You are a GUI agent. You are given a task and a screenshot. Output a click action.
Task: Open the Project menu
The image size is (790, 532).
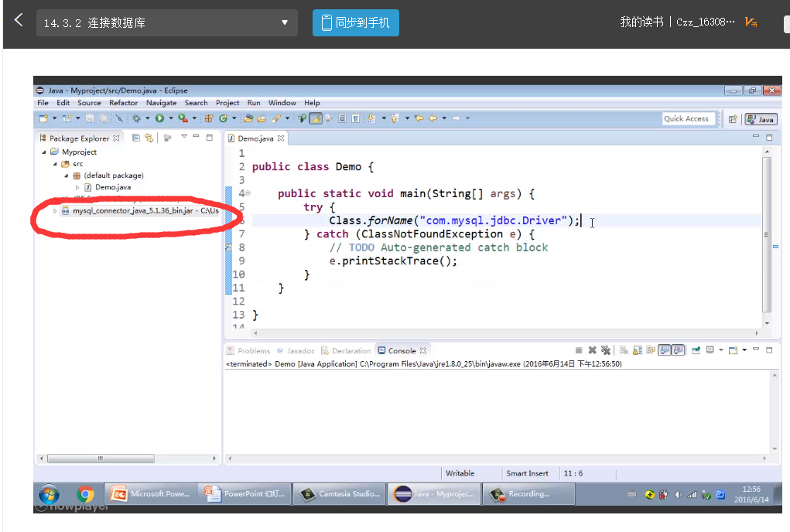[x=227, y=103]
